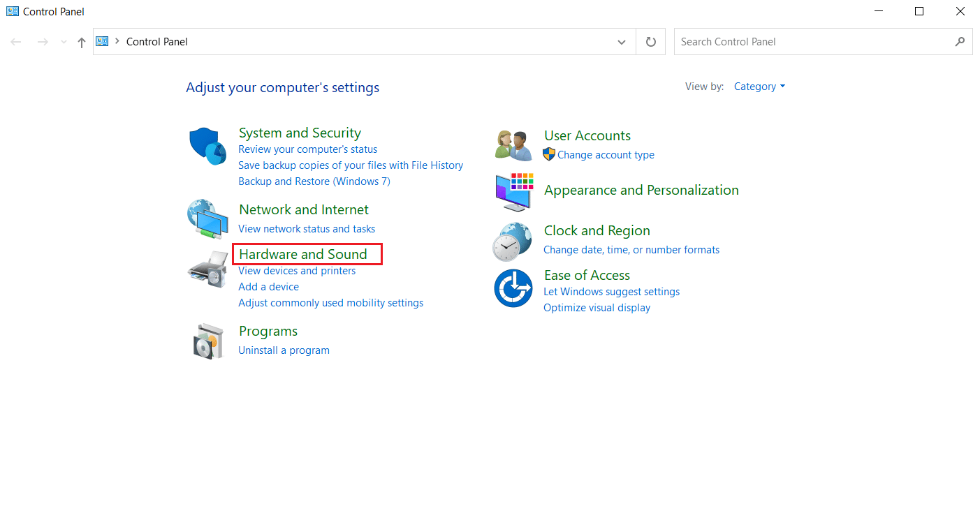Click the User Accounts people icon
The width and height of the screenshot is (980, 513).
(513, 145)
